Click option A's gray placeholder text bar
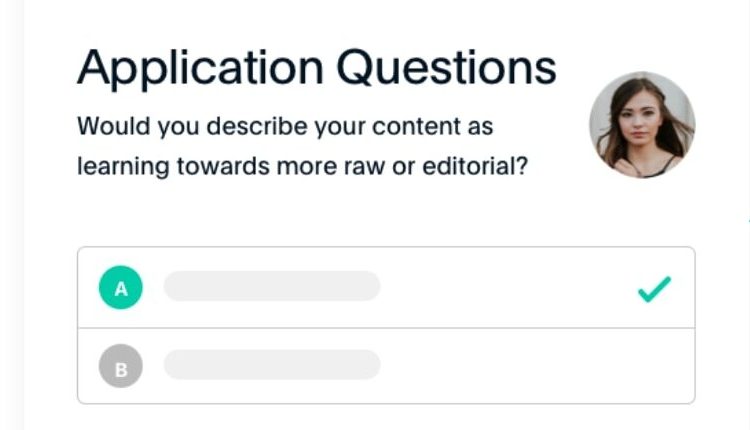The image size is (750, 430). pyautogui.click(x=272, y=287)
